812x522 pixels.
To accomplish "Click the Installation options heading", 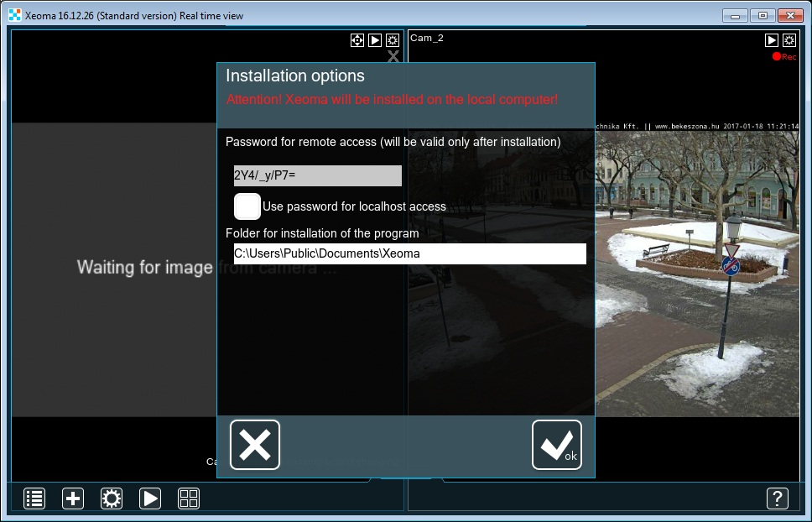I will (x=295, y=76).
